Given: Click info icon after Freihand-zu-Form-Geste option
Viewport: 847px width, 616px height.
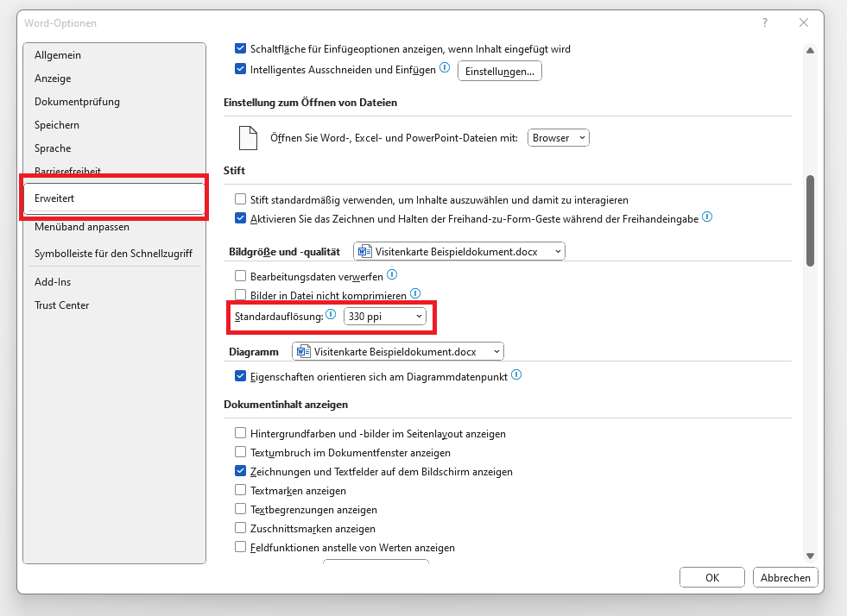Looking at the screenshot, I should (706, 217).
